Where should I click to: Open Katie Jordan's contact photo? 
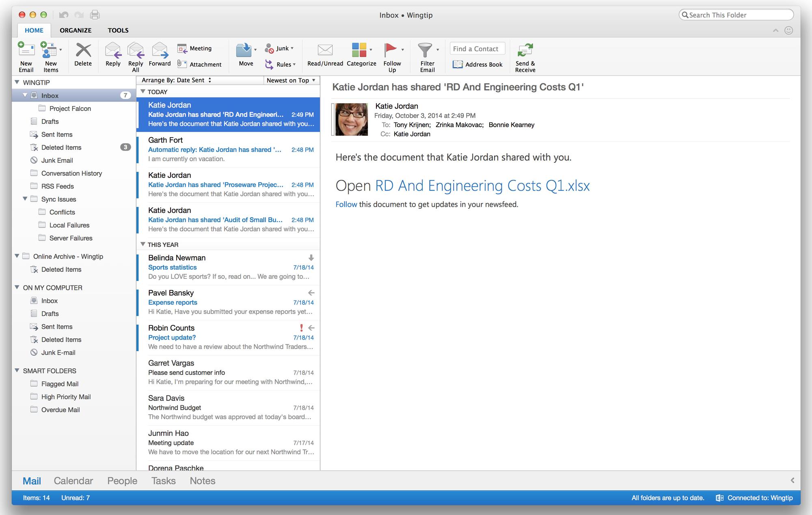pos(352,119)
